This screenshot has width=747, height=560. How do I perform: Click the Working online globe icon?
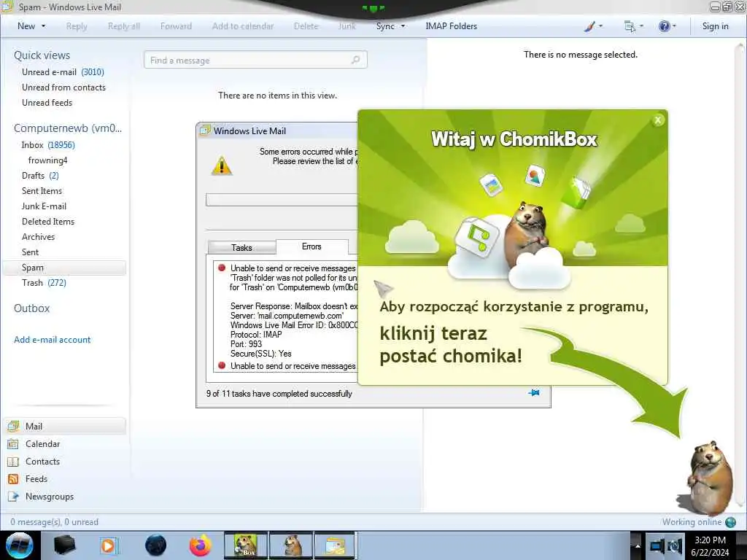click(x=730, y=522)
